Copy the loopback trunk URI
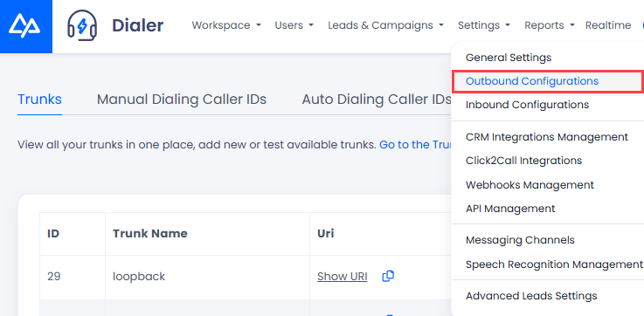This screenshot has height=316, width=644. (x=388, y=276)
